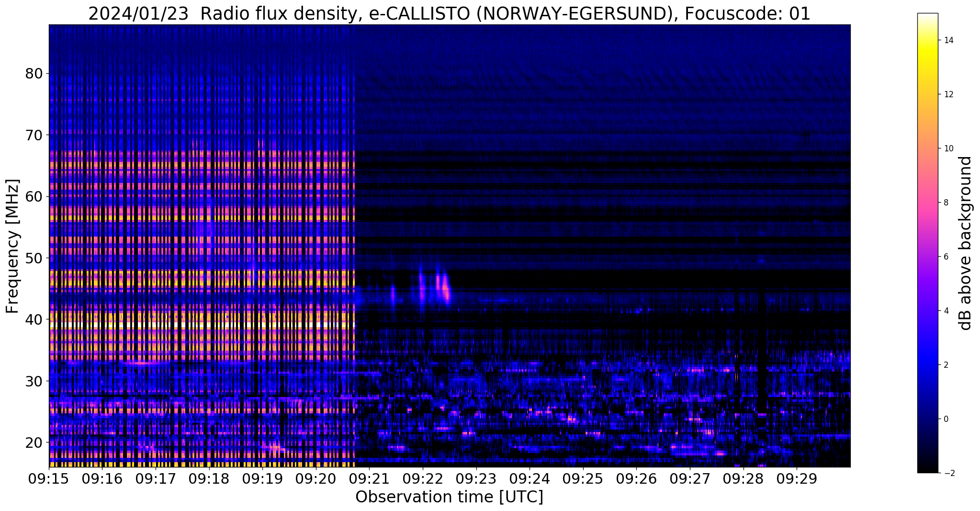Click the 09:25 time tick label
The height and width of the screenshot is (511, 980).
(583, 479)
